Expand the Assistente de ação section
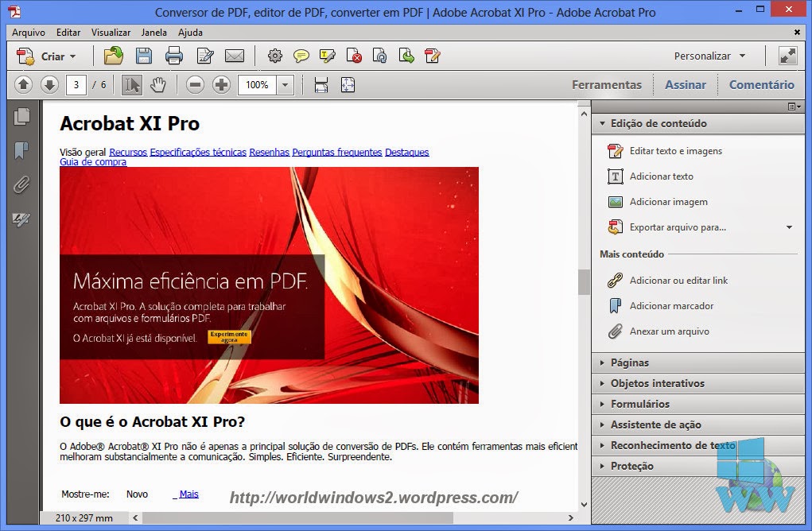This screenshot has width=812, height=531. point(697,425)
